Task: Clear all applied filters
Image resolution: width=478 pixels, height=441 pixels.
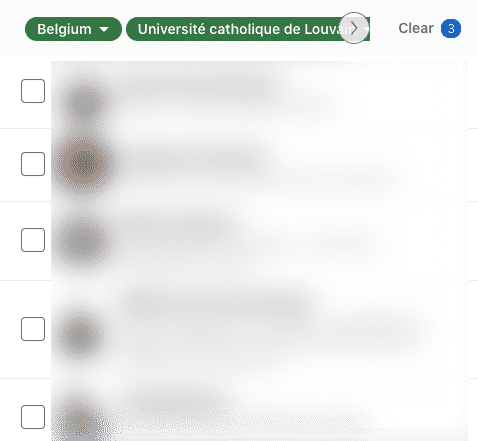Action: pyautogui.click(x=416, y=28)
